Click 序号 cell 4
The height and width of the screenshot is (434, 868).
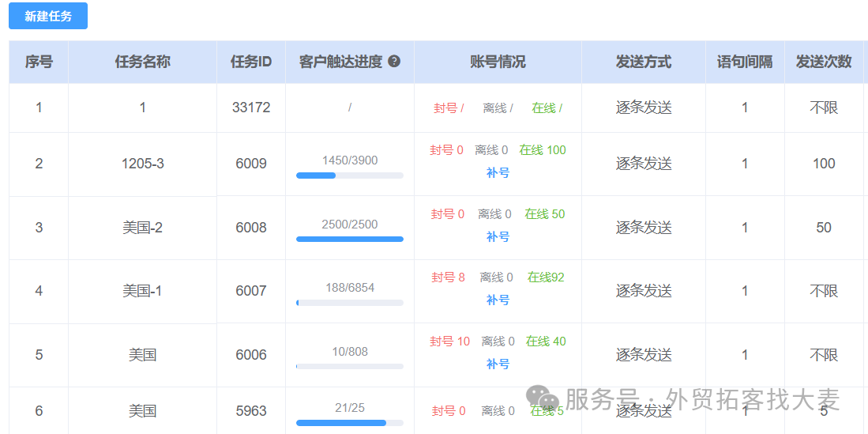point(39,291)
